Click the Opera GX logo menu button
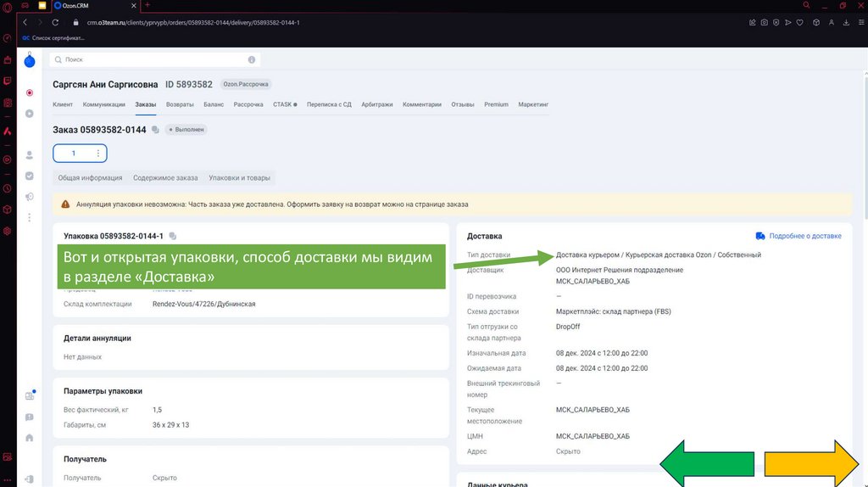This screenshot has width=868, height=487. (7, 7)
